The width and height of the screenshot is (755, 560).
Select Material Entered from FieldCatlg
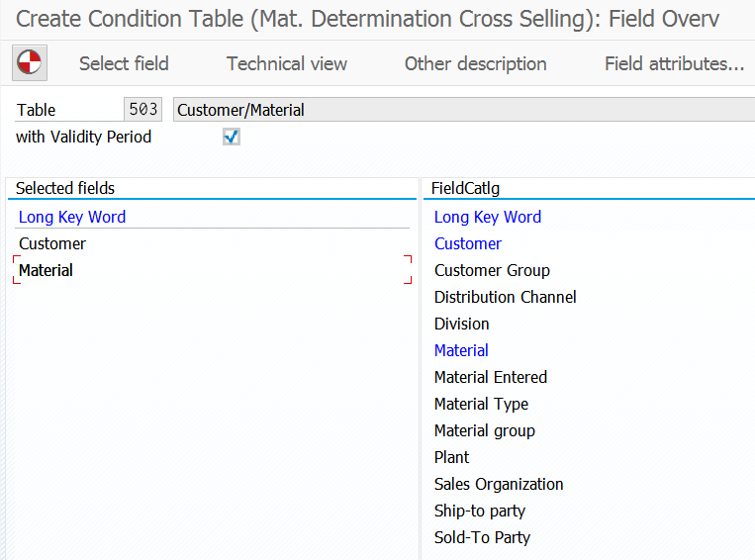(x=490, y=377)
